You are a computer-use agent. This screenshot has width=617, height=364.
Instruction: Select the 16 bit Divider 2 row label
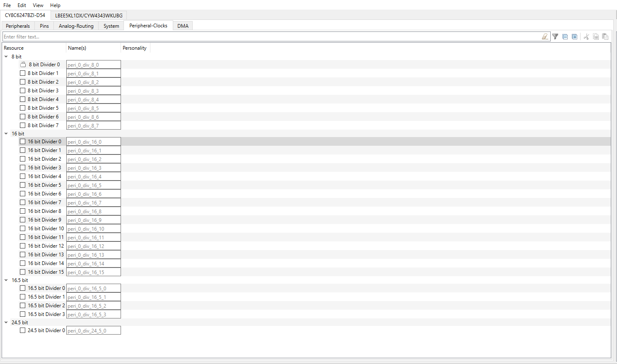pyautogui.click(x=44, y=159)
